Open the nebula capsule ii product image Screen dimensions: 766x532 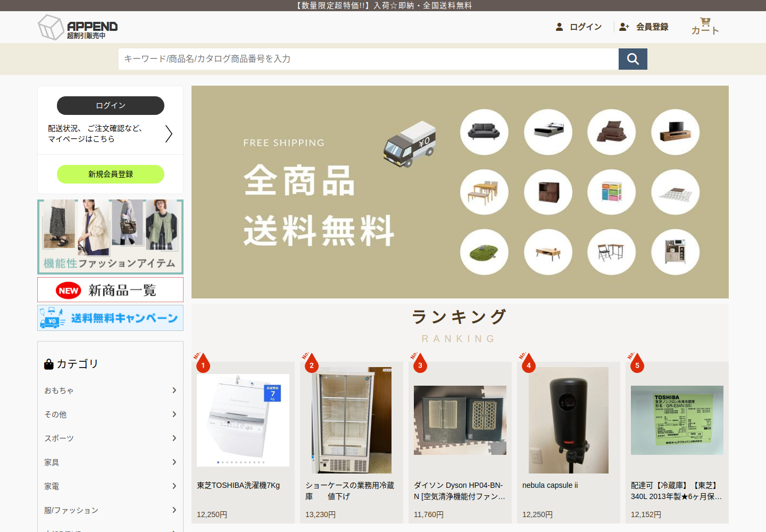[x=569, y=420]
